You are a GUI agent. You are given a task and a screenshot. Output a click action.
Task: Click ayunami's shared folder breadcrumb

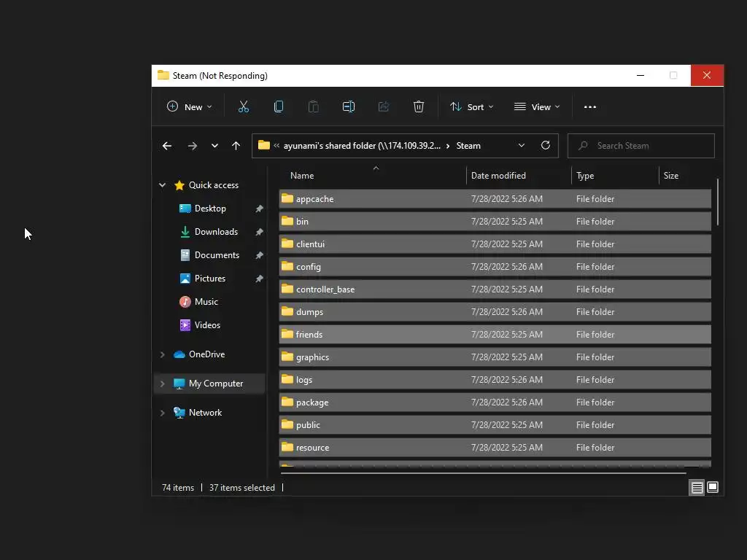click(x=362, y=146)
